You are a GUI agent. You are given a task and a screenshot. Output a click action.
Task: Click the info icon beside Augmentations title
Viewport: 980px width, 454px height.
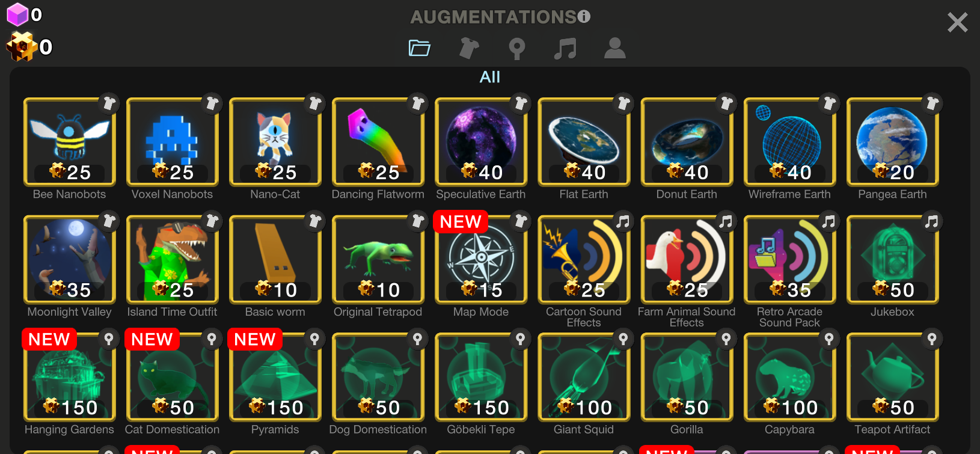click(x=584, y=17)
